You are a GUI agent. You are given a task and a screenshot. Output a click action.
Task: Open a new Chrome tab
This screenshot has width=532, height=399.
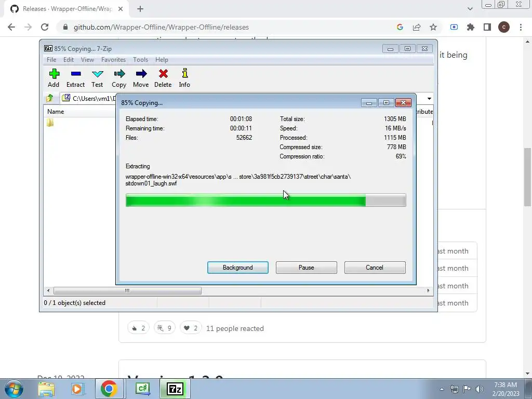pos(140,9)
